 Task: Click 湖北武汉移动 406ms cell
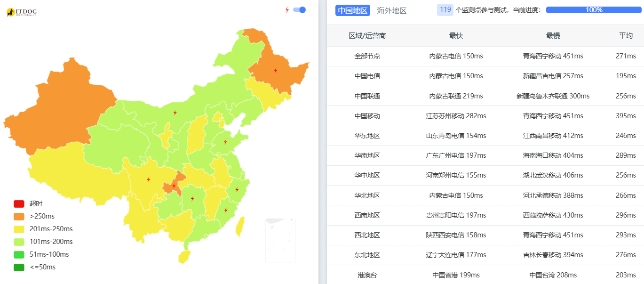553,175
